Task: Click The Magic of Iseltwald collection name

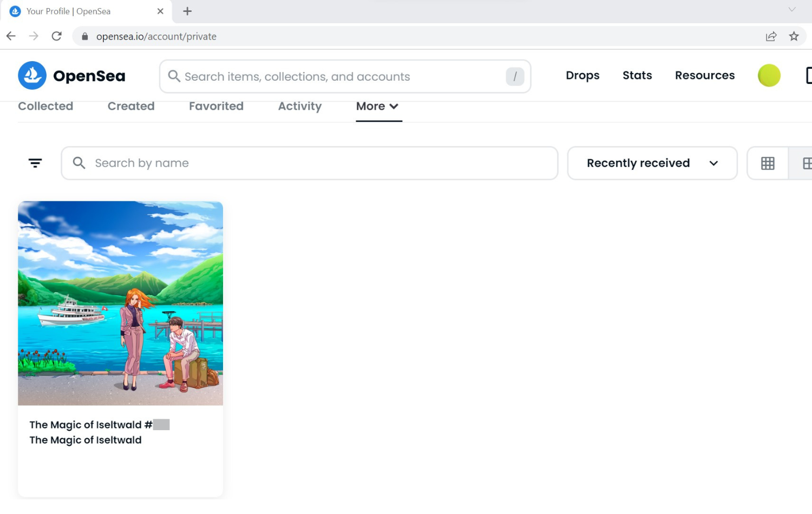Action: point(86,440)
